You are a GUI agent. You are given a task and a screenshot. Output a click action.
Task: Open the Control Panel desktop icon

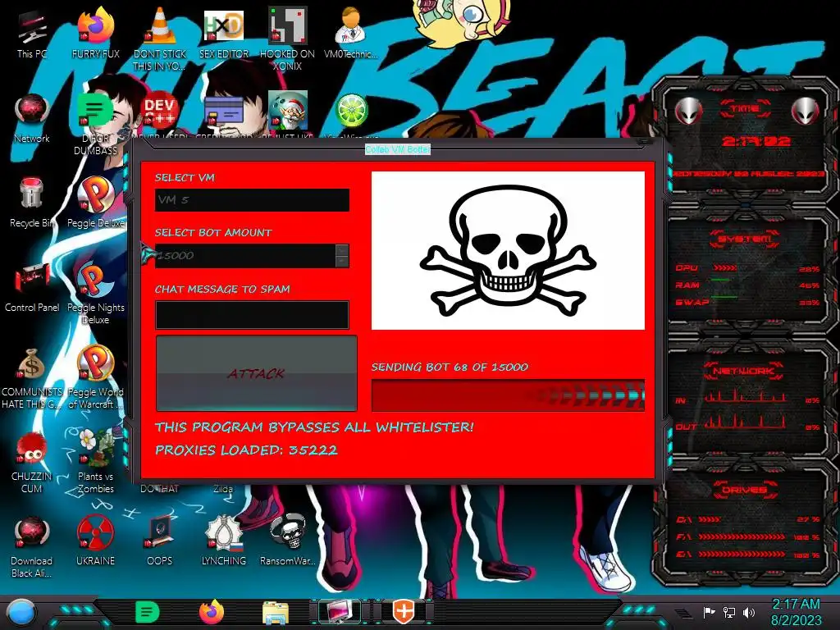(x=32, y=287)
